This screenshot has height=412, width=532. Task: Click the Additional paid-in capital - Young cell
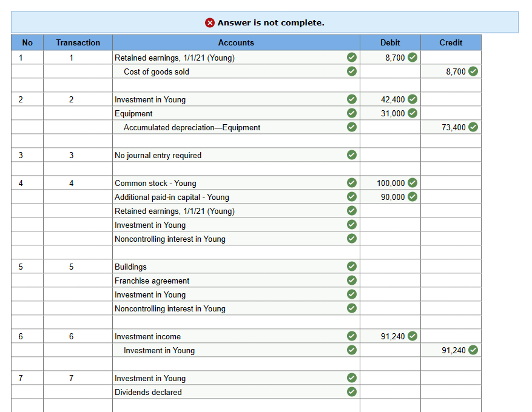tap(236, 197)
